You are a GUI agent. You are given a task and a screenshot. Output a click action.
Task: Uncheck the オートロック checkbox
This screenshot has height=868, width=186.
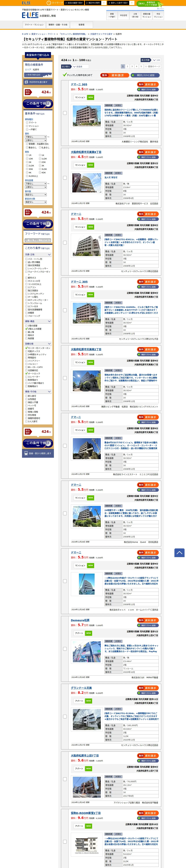point(26,373)
